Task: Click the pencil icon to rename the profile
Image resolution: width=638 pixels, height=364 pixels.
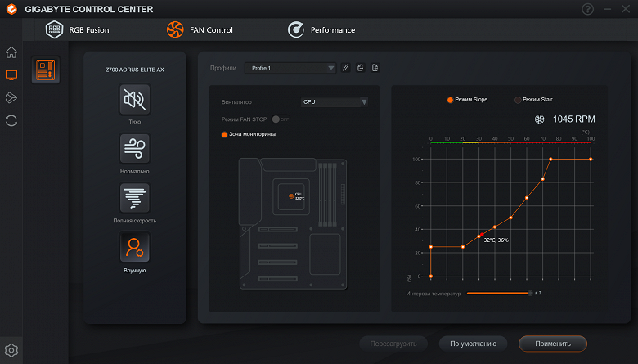Action: [x=345, y=68]
